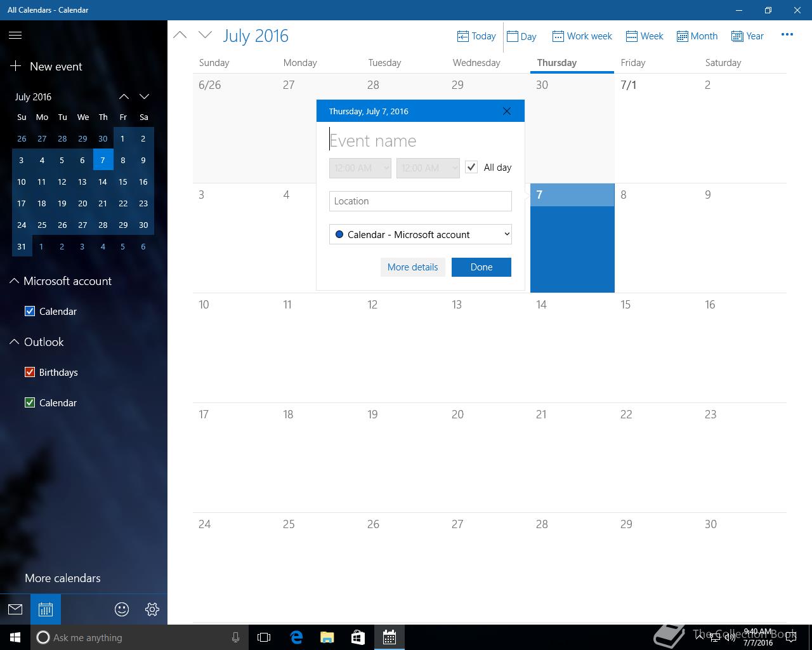Collapse the Outlook section

coord(14,342)
